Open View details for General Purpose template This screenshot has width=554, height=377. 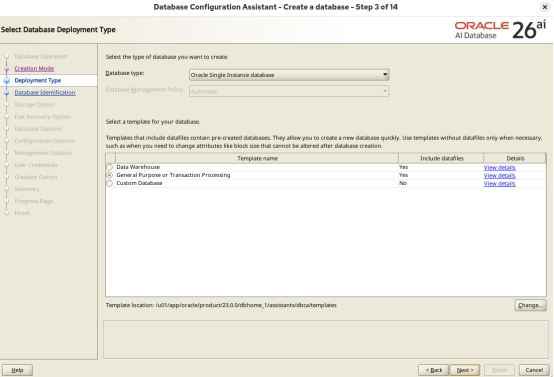499,175
